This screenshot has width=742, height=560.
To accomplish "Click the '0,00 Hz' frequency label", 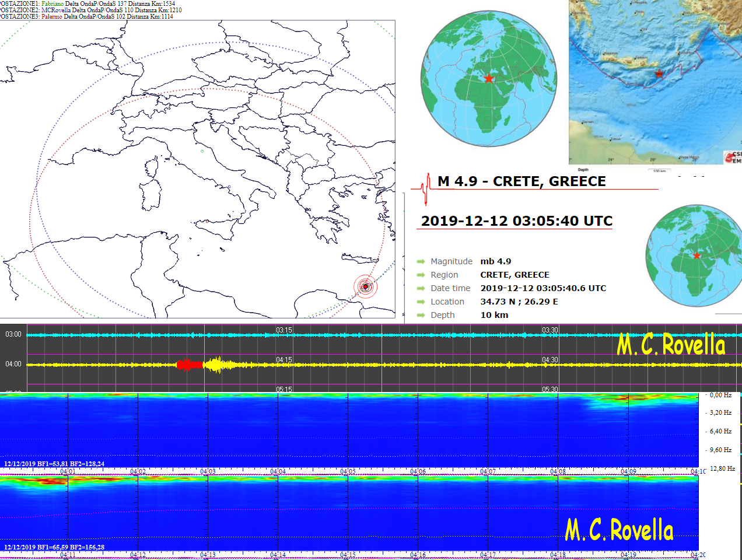I will pyautogui.click(x=720, y=395).
